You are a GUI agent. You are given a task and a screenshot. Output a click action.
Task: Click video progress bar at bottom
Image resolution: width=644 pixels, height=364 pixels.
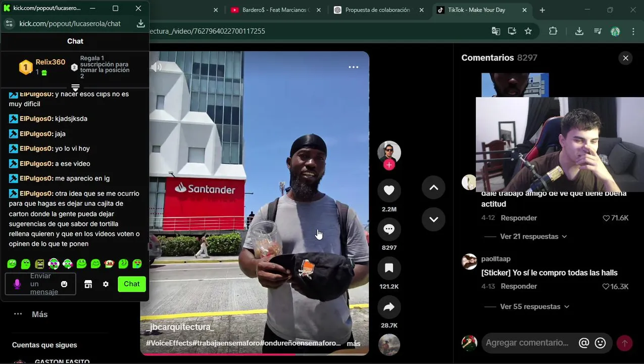tap(255, 354)
